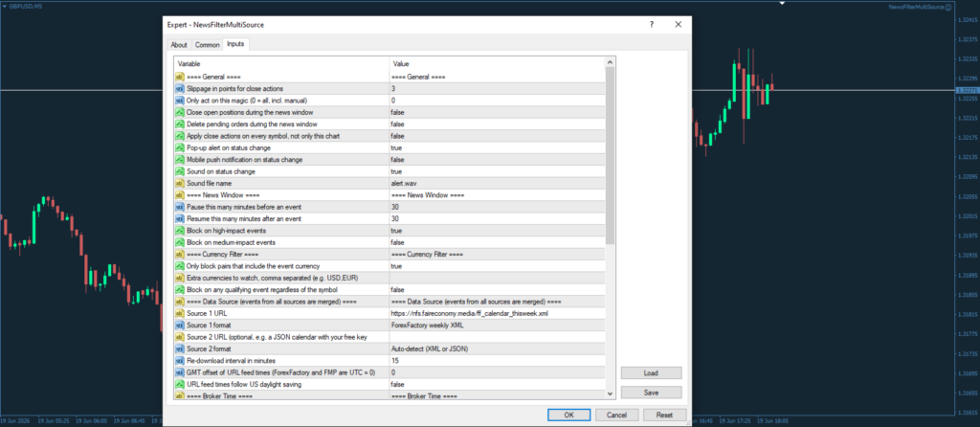
Task: Toggle Pop-up alert on status change value
Action: [x=497, y=148]
